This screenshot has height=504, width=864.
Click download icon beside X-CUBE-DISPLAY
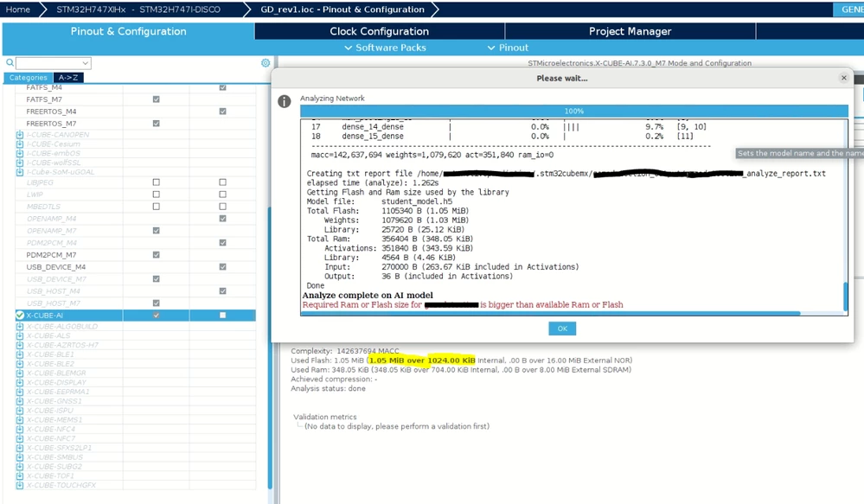tap(20, 383)
